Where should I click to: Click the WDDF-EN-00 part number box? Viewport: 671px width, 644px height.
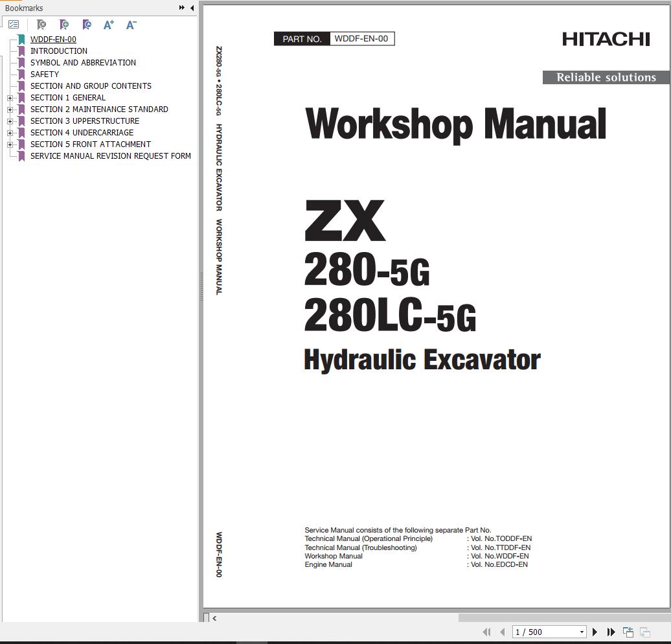tap(361, 38)
